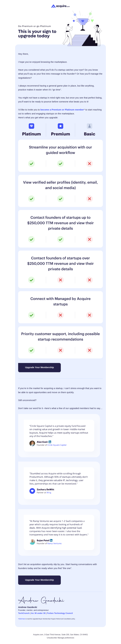Open the Wing link
The image size is (121, 644).
49,493
